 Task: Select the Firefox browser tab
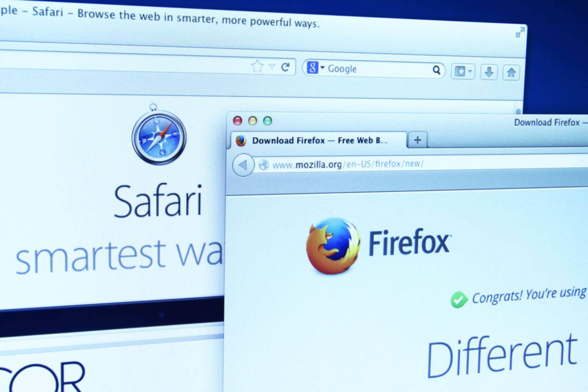(x=306, y=139)
